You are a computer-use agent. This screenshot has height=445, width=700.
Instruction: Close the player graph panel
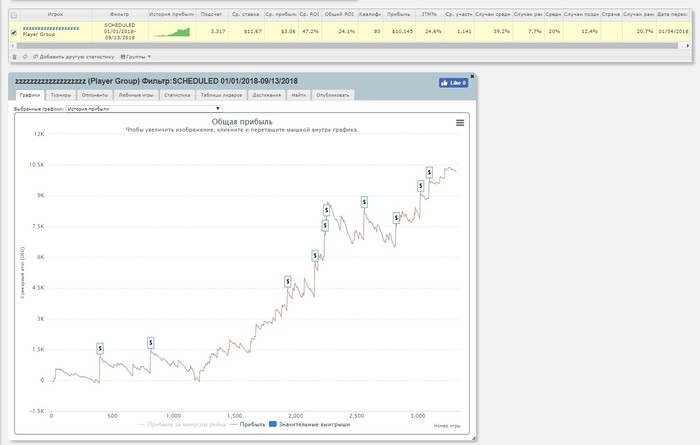click(x=472, y=76)
